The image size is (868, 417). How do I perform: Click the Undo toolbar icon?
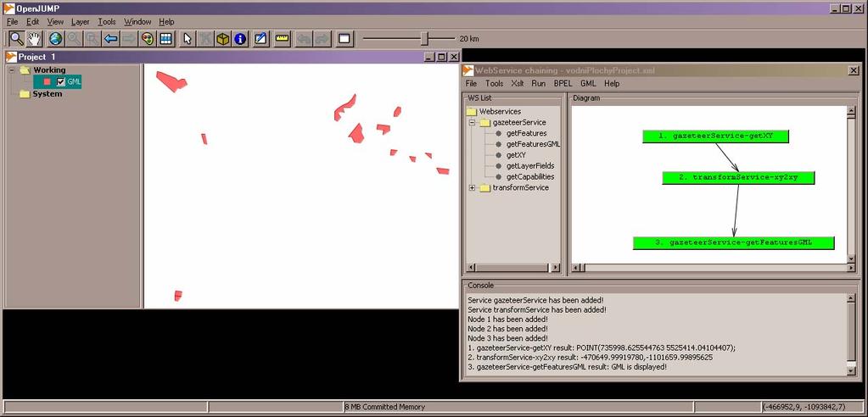(304, 39)
